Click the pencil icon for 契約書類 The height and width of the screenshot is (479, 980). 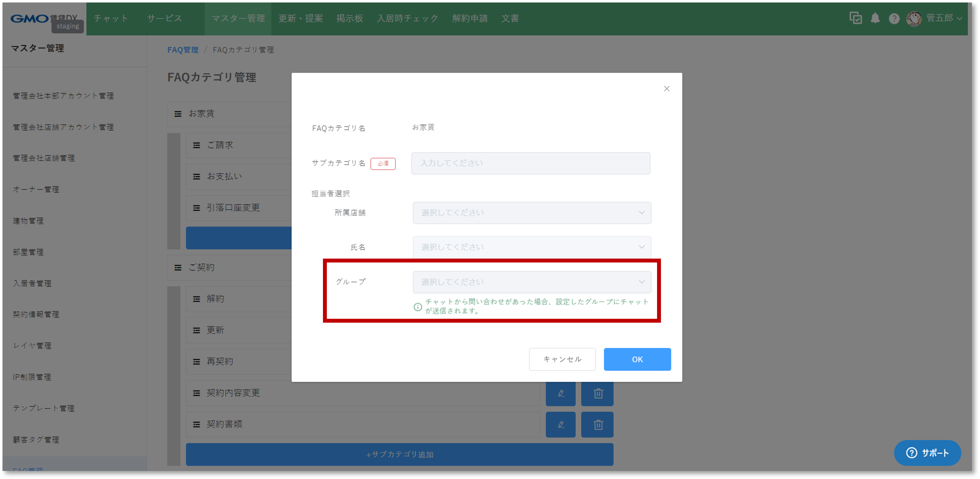(560, 425)
